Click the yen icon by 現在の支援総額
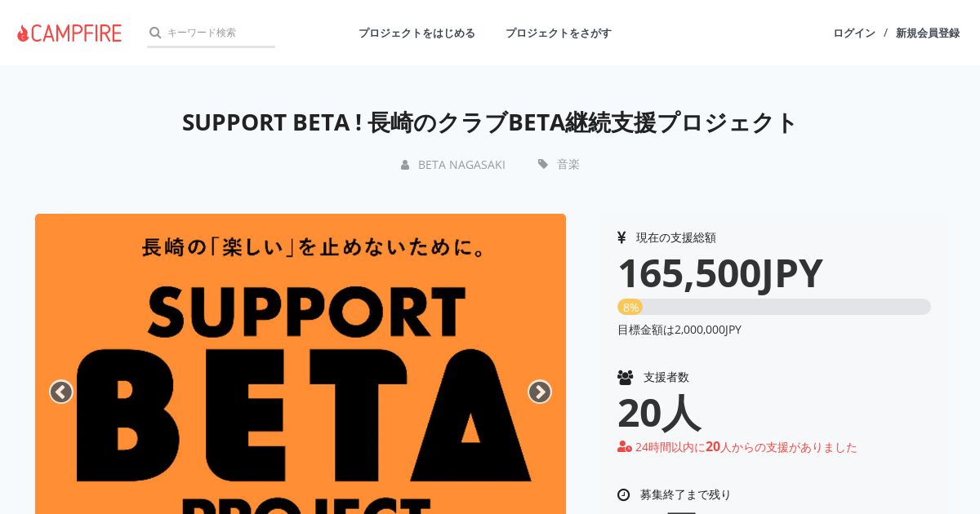The image size is (980, 514). (621, 237)
